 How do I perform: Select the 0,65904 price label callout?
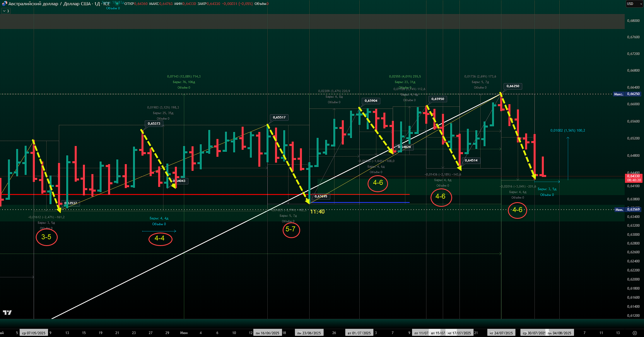click(371, 101)
